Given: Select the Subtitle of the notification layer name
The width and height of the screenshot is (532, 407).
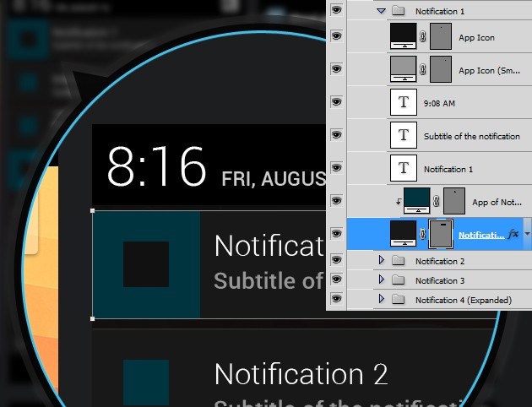Looking at the screenshot, I should tap(471, 136).
